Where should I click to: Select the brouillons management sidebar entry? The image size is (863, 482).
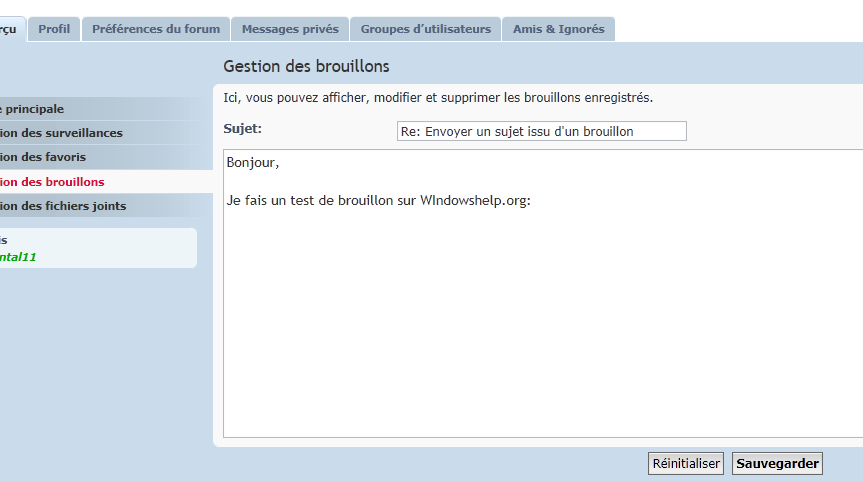tap(105, 182)
